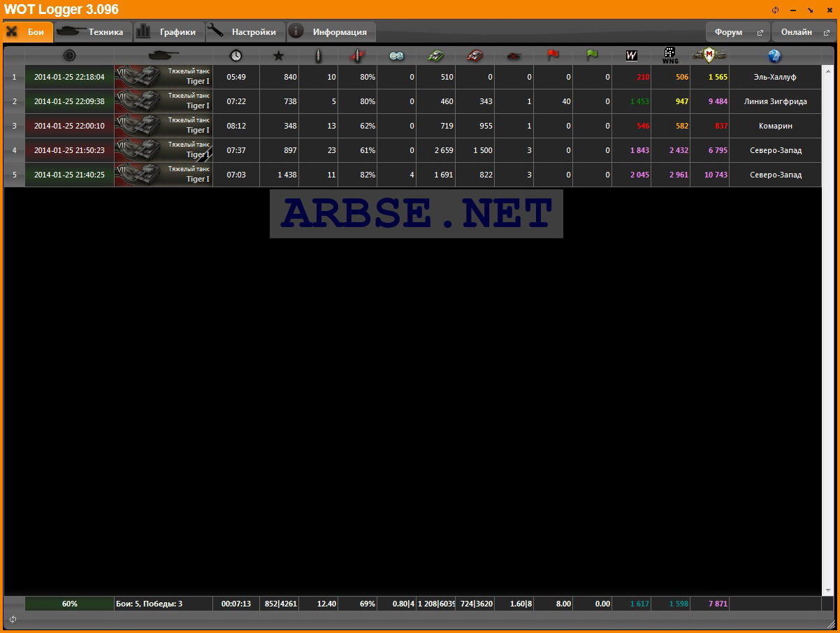
Task: Sort by the W rating column icon
Action: click(632, 55)
